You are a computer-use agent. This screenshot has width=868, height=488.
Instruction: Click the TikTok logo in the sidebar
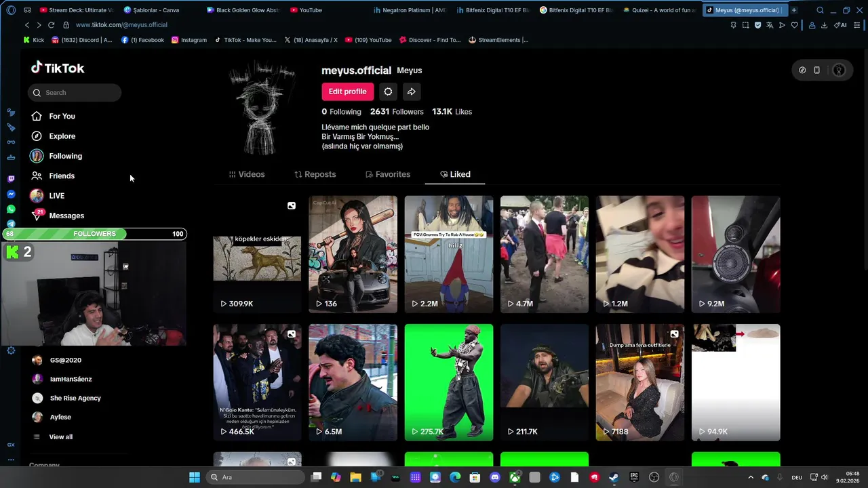[58, 68]
